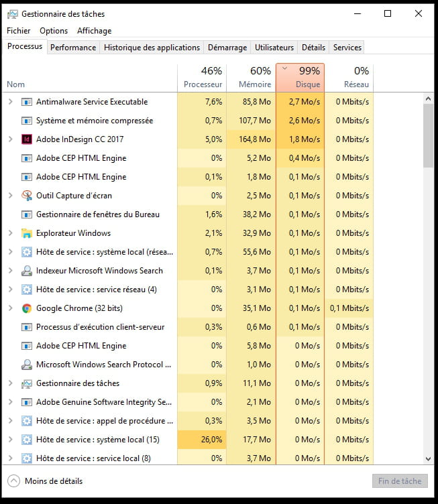
Task: Click the gear icon of Hôte de service : système local (15)
Action: (27, 440)
